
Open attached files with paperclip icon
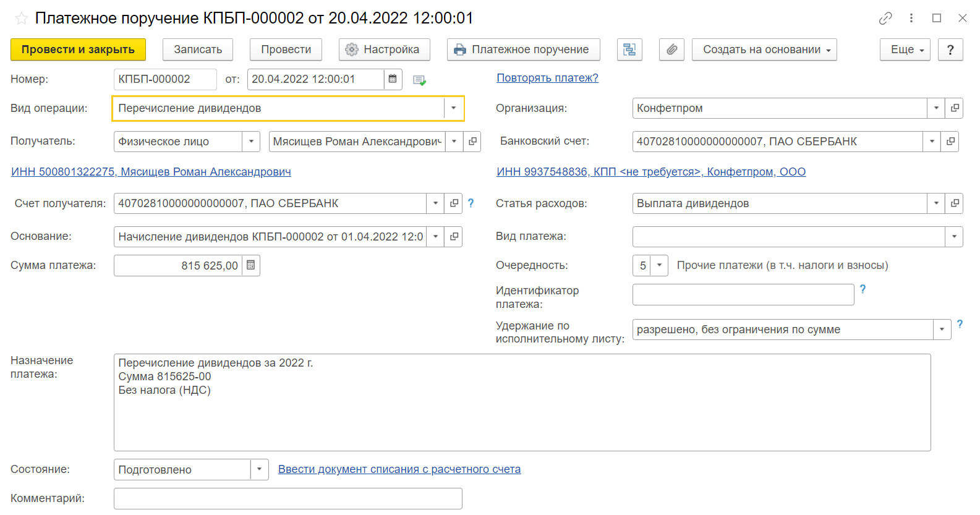click(671, 49)
